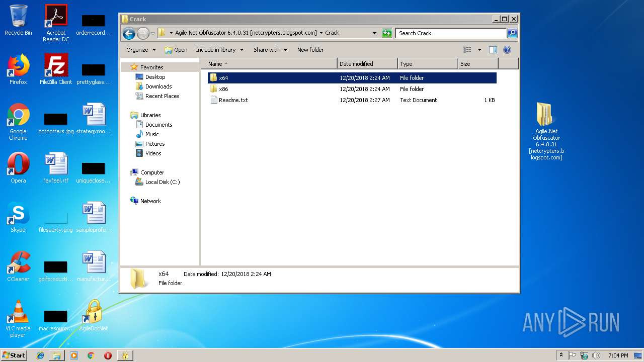This screenshot has width=644, height=362.
Task: Launch Acrobat Reader DC from desktop
Action: click(x=56, y=23)
